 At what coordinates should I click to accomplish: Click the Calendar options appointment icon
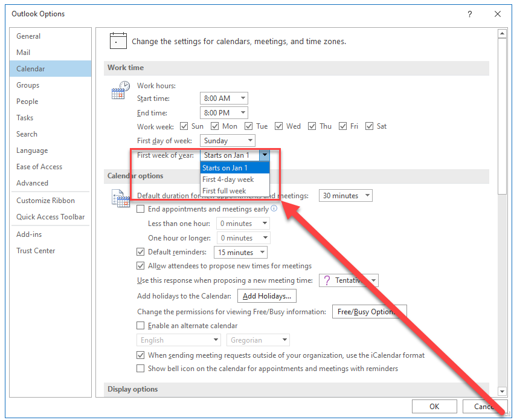pos(121,198)
